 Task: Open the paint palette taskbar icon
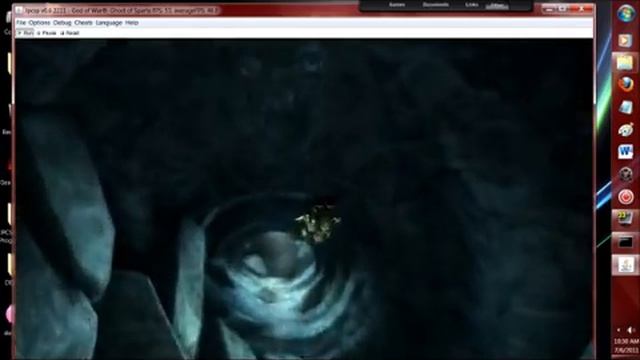[x=625, y=130]
